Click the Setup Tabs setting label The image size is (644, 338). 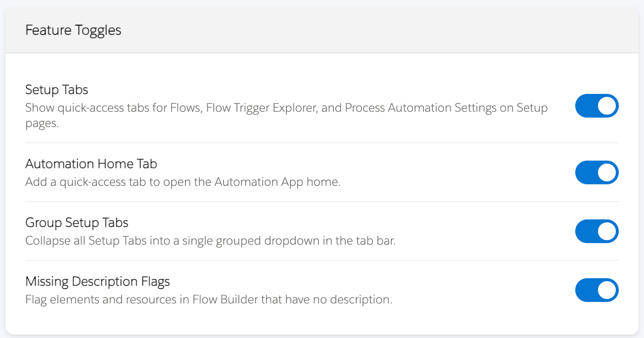pyautogui.click(x=56, y=89)
